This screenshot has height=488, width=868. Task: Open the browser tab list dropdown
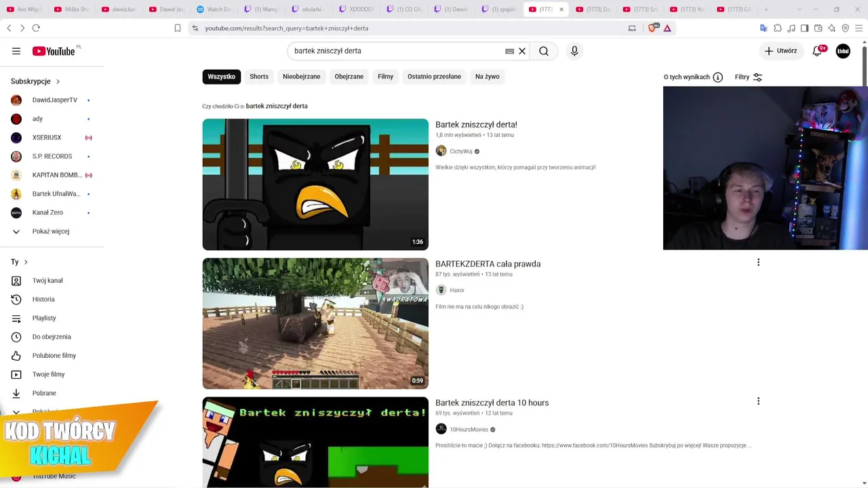(x=799, y=9)
